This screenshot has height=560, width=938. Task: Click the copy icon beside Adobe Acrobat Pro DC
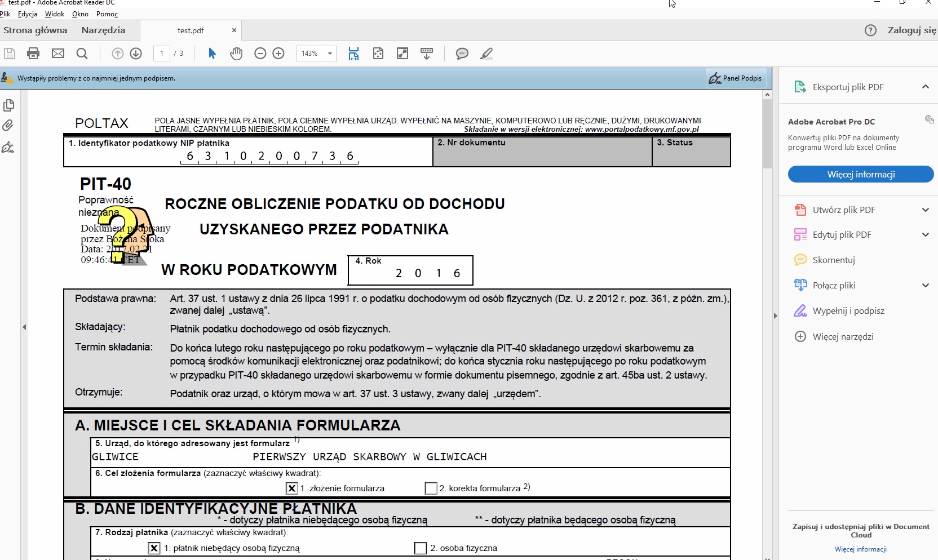(929, 119)
